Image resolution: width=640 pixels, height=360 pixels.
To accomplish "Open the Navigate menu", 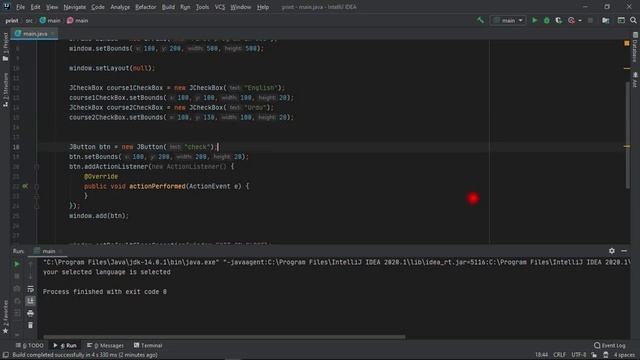I will (x=75, y=7).
